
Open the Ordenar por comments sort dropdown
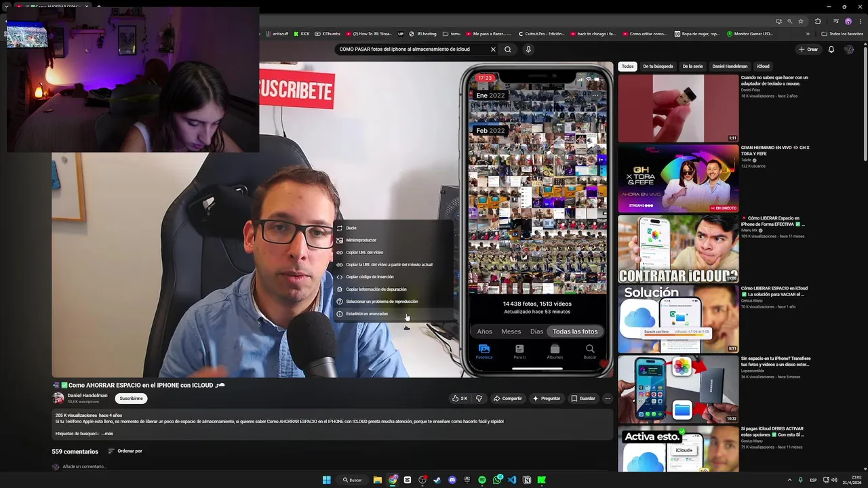(x=125, y=451)
